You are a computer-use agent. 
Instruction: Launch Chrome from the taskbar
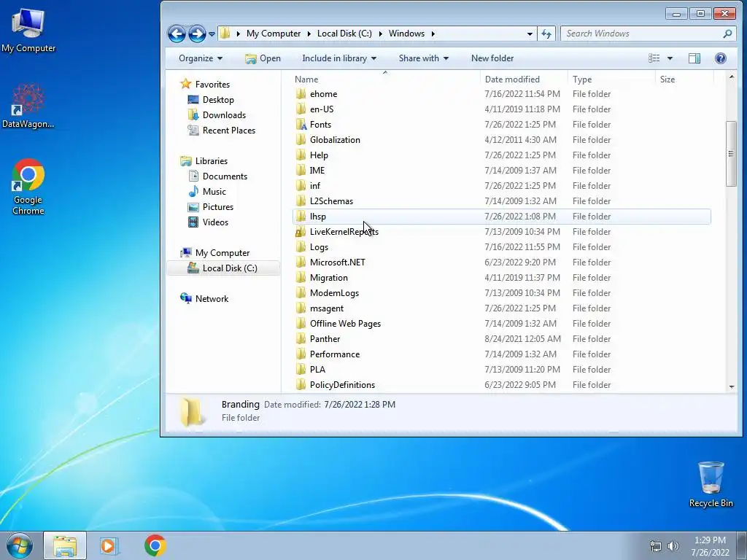155,545
